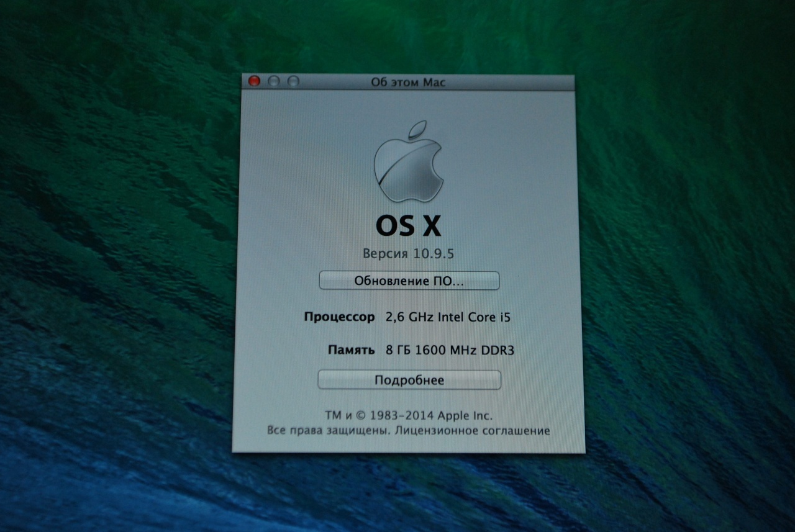This screenshot has height=532, width=795.
Task: Minimize window with the middle gray button
Action: [x=274, y=81]
